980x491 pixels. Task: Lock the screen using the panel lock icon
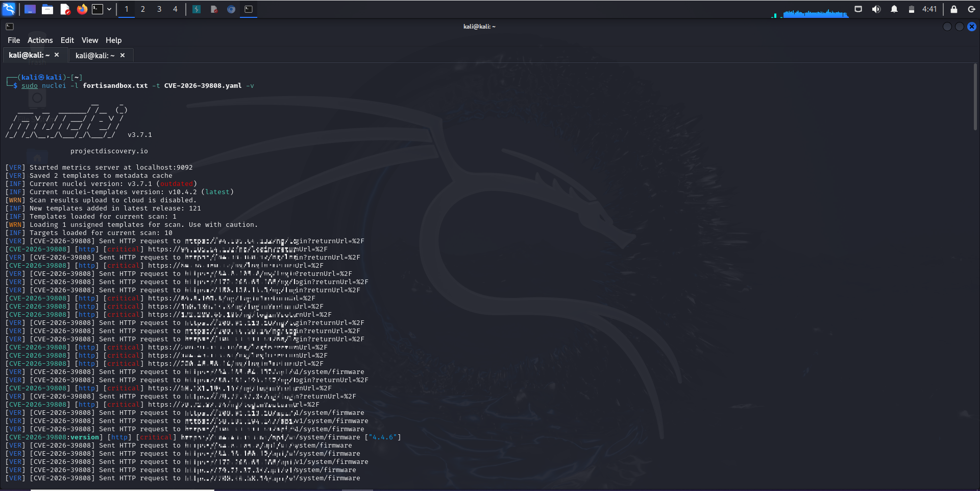[x=952, y=9]
